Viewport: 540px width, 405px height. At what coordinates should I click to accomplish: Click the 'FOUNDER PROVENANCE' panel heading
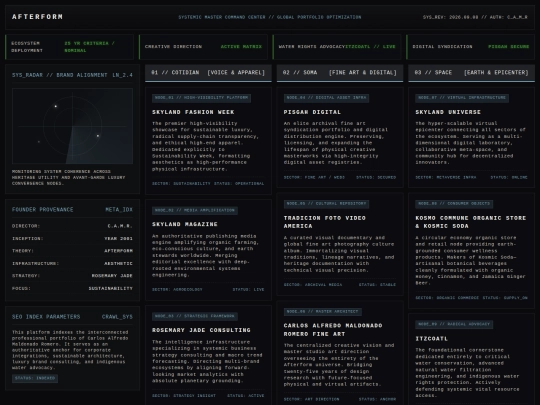click(x=42, y=209)
